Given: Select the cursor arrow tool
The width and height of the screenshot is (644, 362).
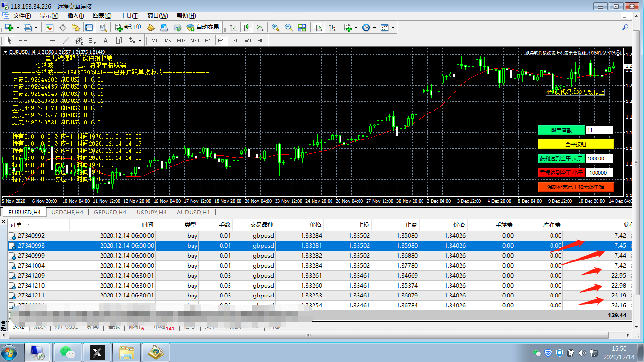Looking at the screenshot, I should (9, 40).
